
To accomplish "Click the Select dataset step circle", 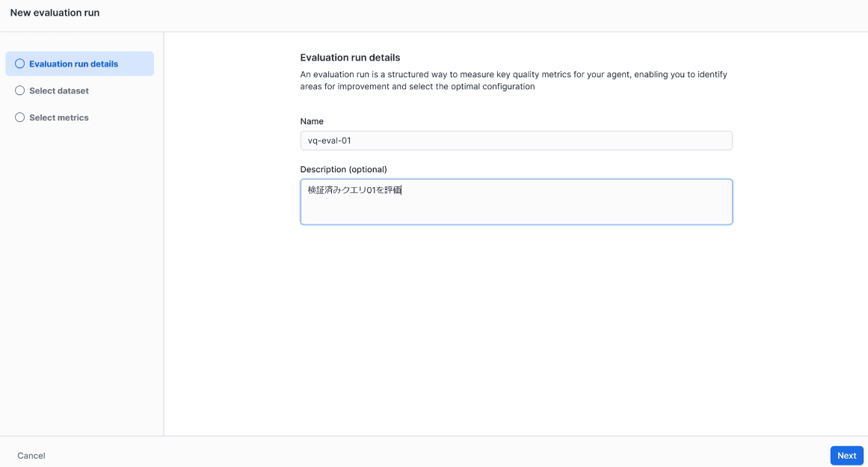I will coord(20,91).
